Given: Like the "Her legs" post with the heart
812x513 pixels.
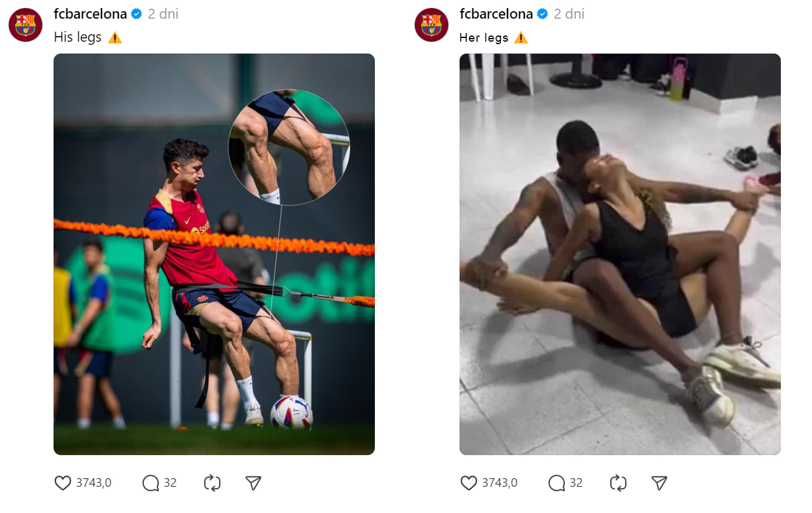Looking at the screenshot, I should (469, 483).
